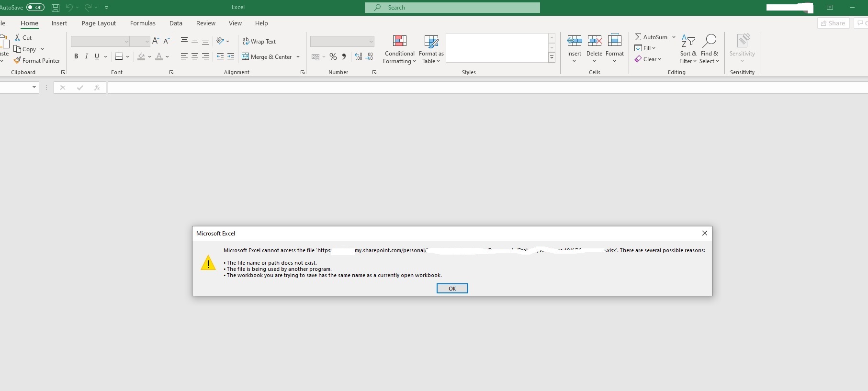
Task: Open the Sort & Filter menu
Action: coord(688,49)
